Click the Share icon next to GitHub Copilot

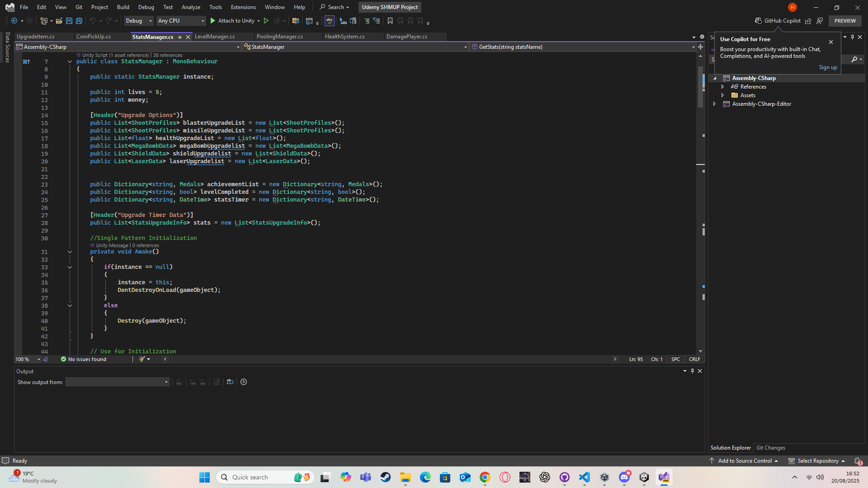point(808,21)
